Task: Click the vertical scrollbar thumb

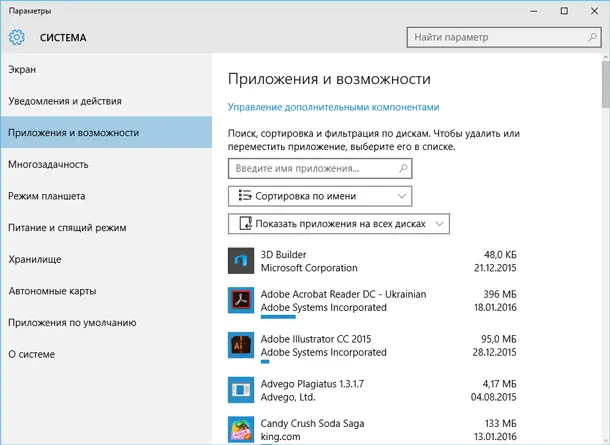Action: 606,84
